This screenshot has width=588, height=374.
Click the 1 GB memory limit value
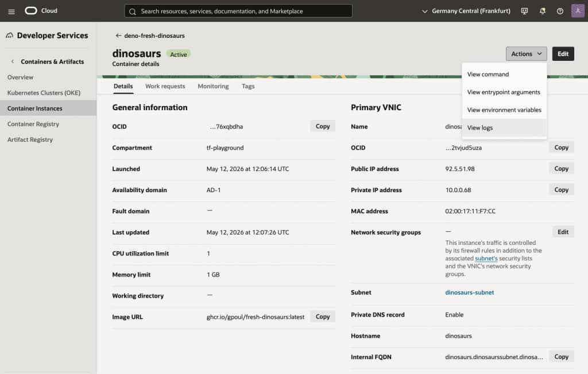tap(213, 275)
